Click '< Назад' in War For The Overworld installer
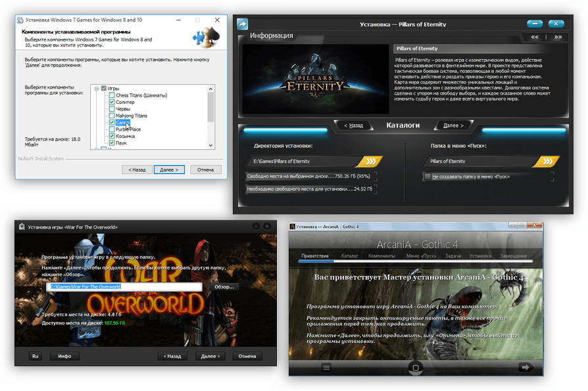Image resolution: width=588 pixels, height=391 pixels. pyautogui.click(x=172, y=356)
